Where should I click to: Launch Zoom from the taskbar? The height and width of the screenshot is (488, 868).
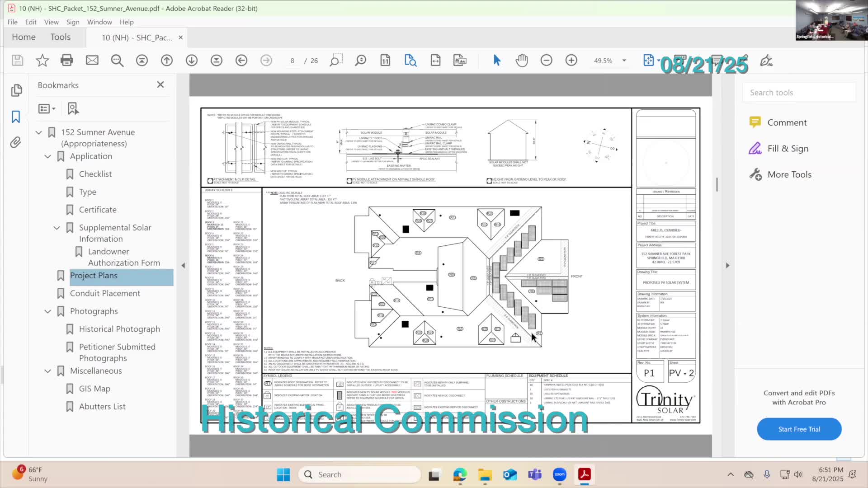coord(559,474)
